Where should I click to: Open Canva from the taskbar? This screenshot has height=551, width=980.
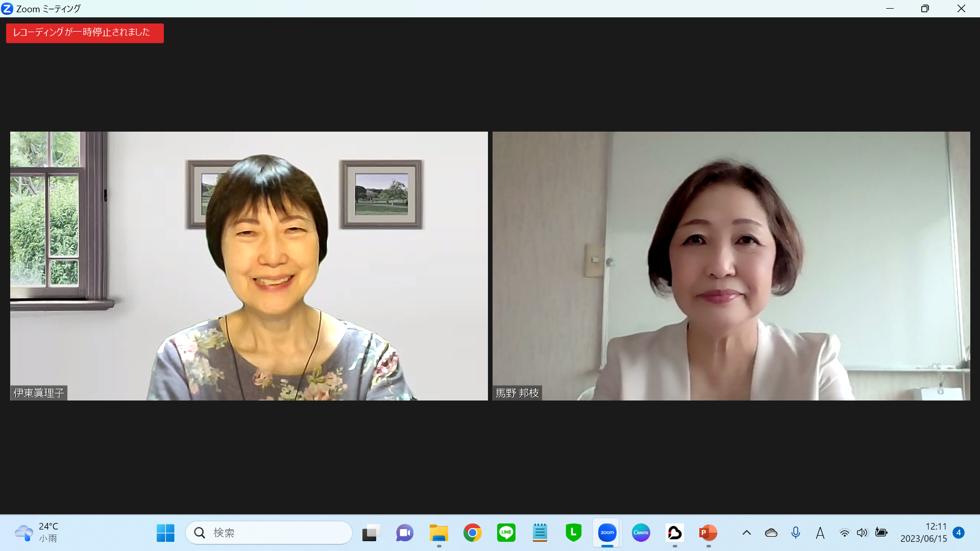(641, 533)
